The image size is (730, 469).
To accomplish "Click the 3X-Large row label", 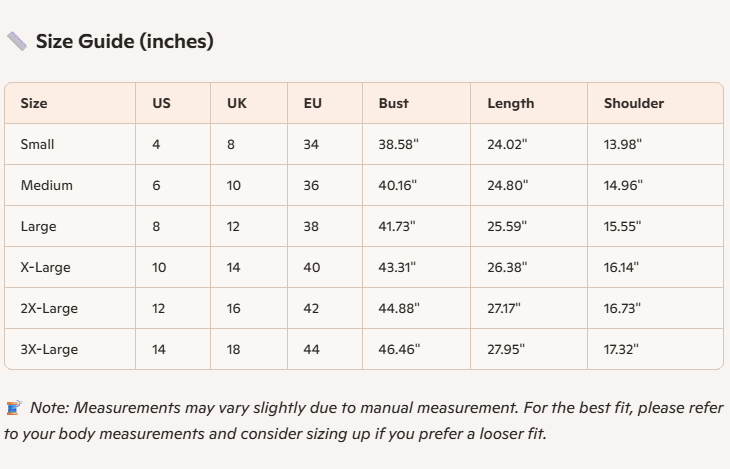I will 49,349.
